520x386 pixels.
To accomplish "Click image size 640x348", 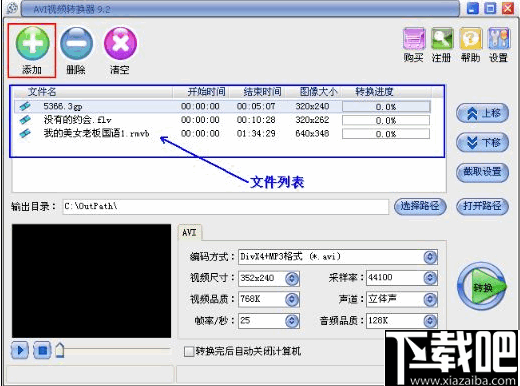I will (312, 134).
